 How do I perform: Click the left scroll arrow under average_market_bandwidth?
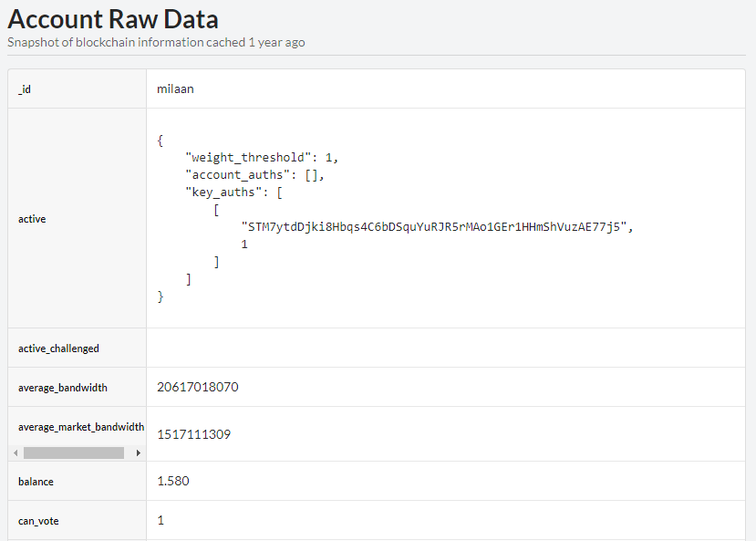pyautogui.click(x=16, y=453)
